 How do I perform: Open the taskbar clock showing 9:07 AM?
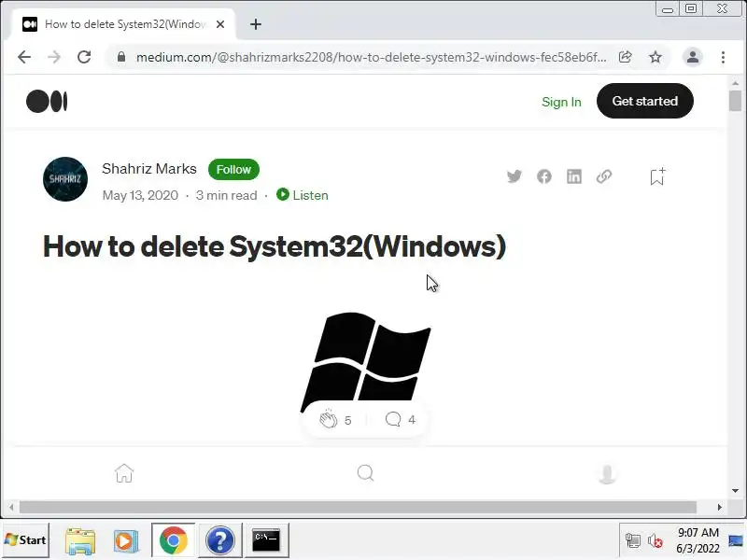[x=698, y=540]
